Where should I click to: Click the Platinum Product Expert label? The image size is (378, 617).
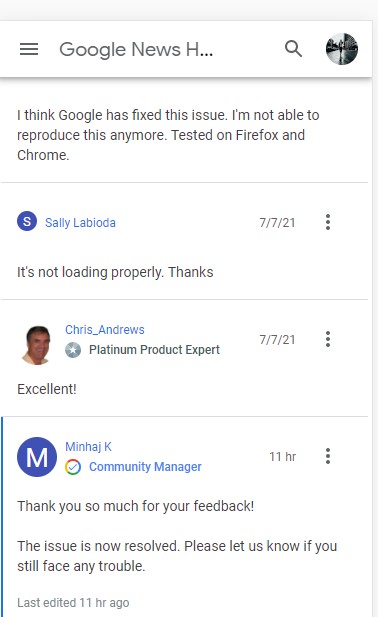154,350
